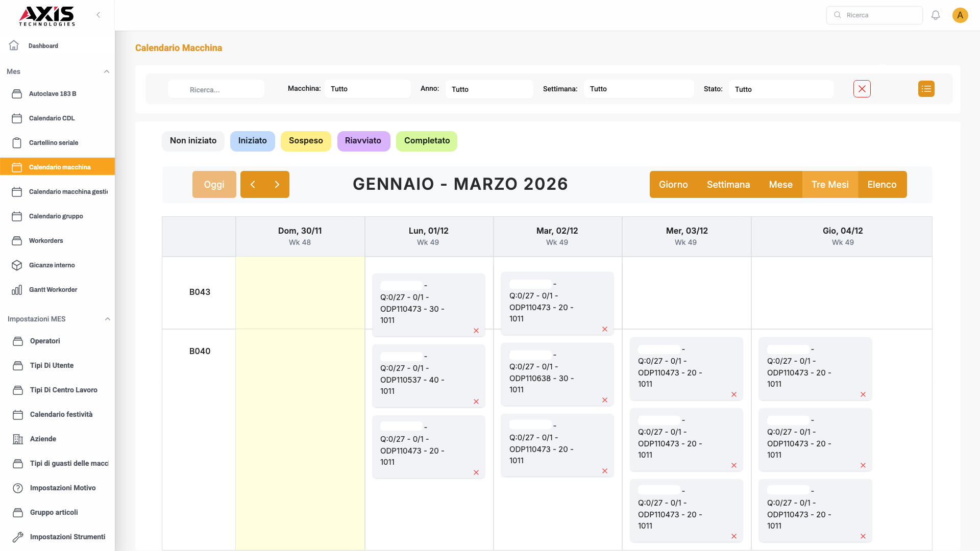Open Gantt Workorder from sidebar
This screenshot has height=551, width=980.
coord(53,290)
